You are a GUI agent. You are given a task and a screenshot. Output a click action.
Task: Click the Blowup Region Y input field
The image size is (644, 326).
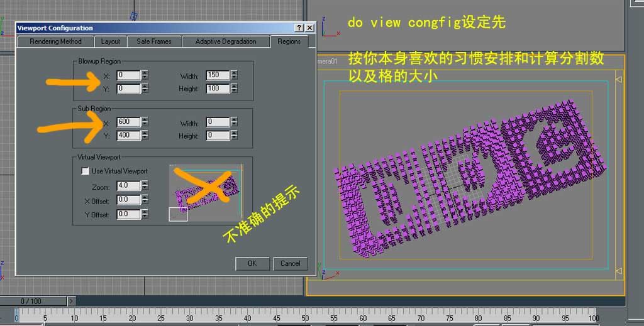pyautogui.click(x=128, y=89)
